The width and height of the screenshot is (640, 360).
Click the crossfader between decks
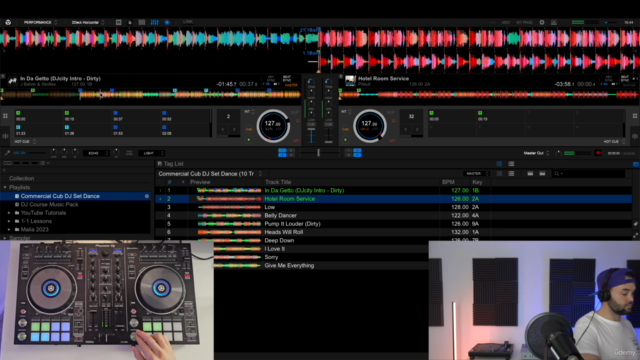tap(319, 153)
